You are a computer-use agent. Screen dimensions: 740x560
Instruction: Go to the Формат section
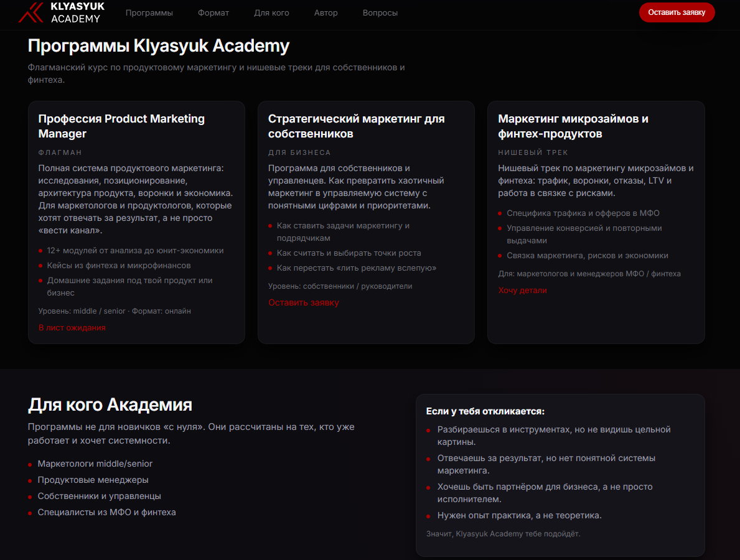point(213,12)
